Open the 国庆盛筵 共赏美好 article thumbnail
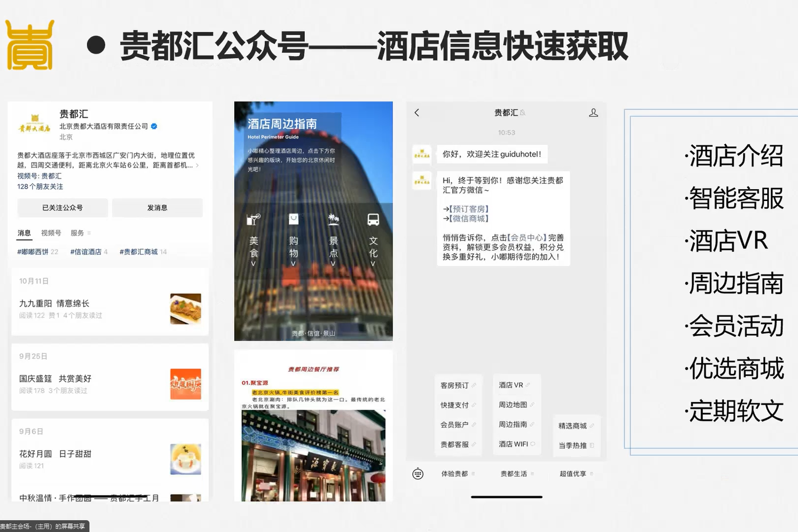The height and width of the screenshot is (532, 798). click(x=186, y=384)
